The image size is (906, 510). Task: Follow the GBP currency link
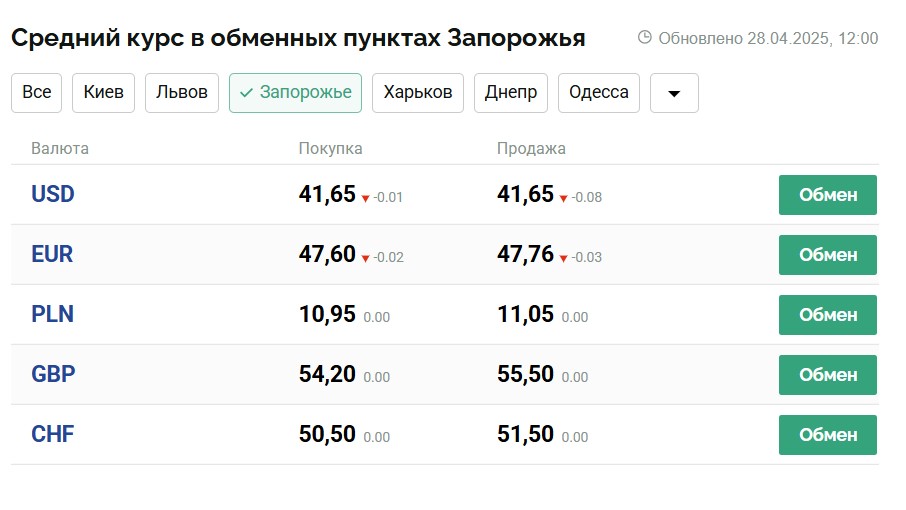pos(53,374)
